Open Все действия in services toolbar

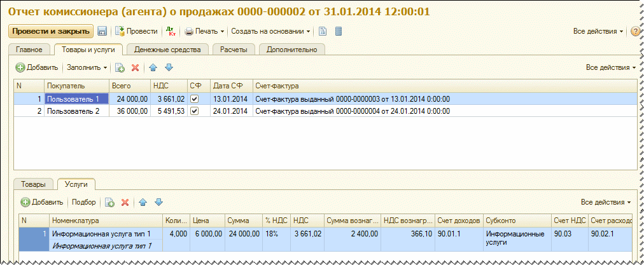[x=606, y=202]
